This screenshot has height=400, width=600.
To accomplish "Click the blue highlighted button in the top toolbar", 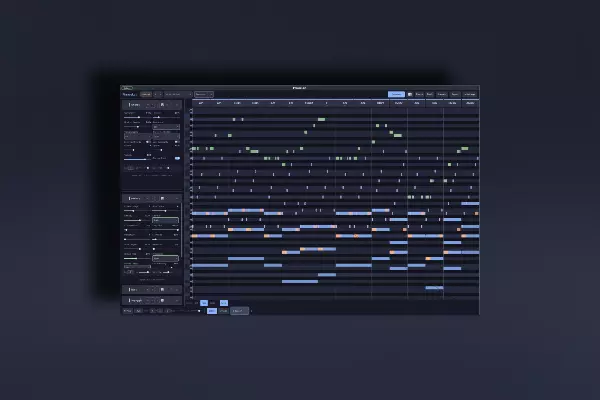I will pos(396,94).
